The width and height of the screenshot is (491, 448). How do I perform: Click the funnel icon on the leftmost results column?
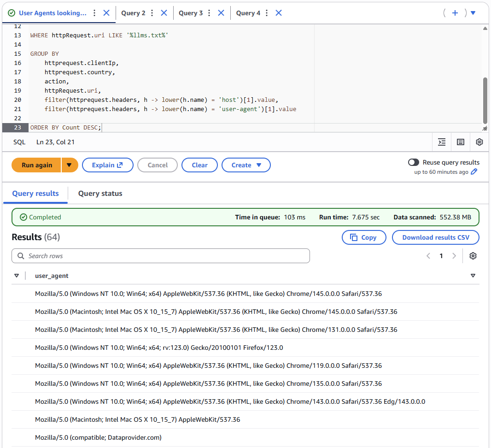17,275
